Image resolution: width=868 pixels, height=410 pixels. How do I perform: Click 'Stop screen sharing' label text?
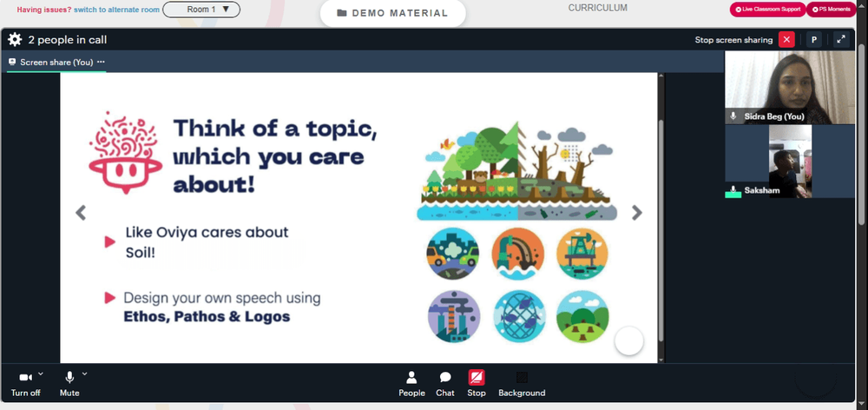click(x=733, y=40)
